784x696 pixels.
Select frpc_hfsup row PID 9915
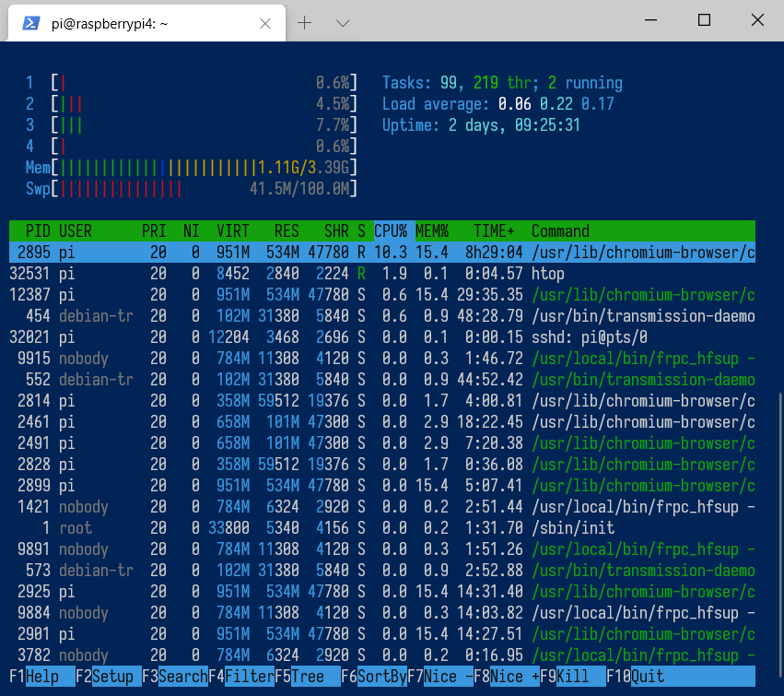[x=382, y=359]
